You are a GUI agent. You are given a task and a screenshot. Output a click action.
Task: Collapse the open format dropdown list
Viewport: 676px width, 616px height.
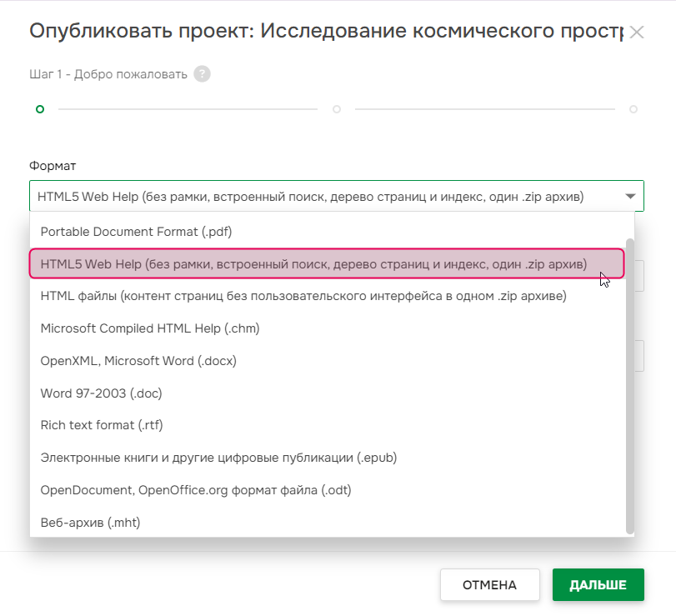pyautogui.click(x=631, y=195)
